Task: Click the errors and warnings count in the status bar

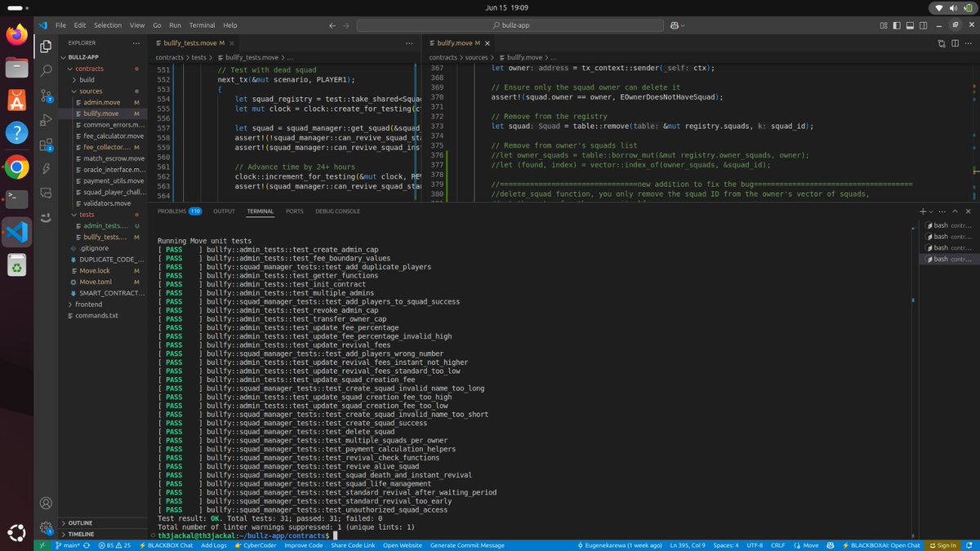Action: (x=114, y=545)
